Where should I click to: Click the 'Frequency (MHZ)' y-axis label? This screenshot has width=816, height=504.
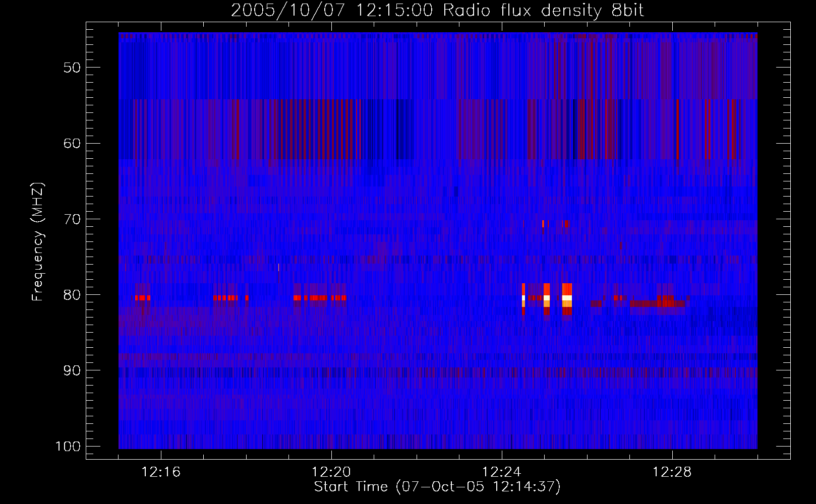point(38,241)
